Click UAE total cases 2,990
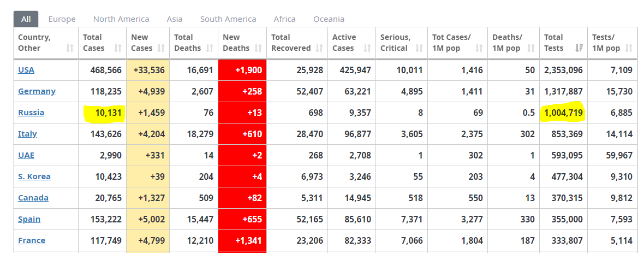The height and width of the screenshot is (253, 644). 110,156
